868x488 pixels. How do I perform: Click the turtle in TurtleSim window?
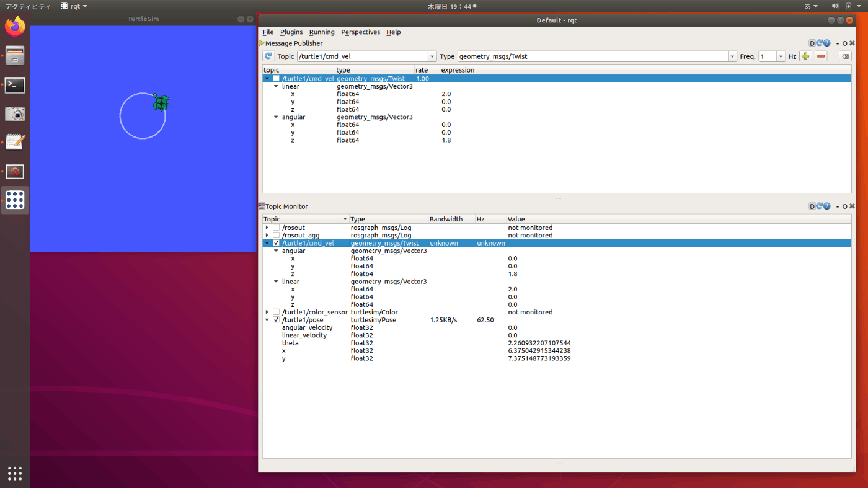161,103
